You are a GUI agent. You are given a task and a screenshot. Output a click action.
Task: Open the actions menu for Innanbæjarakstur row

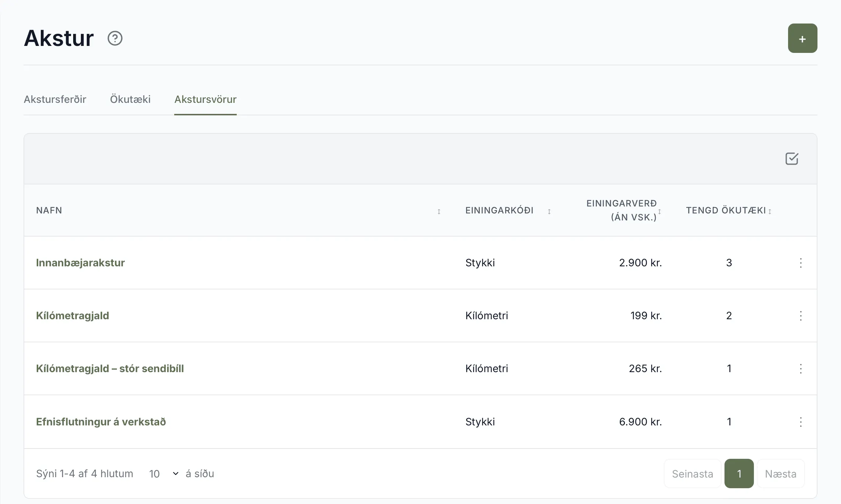tap(801, 263)
